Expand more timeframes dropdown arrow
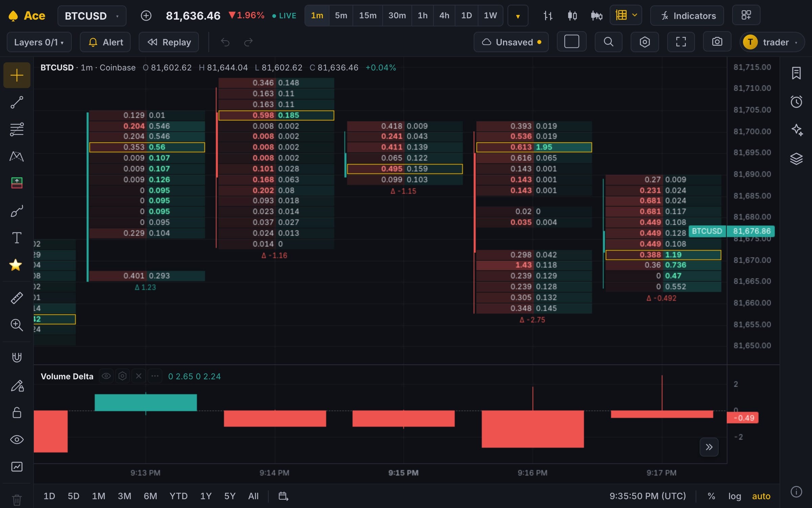Image resolution: width=812 pixels, height=508 pixels. point(518,16)
